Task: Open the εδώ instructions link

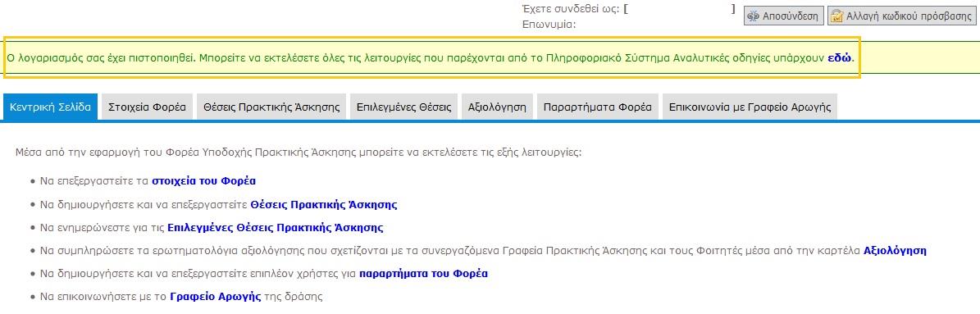Action: point(840,58)
